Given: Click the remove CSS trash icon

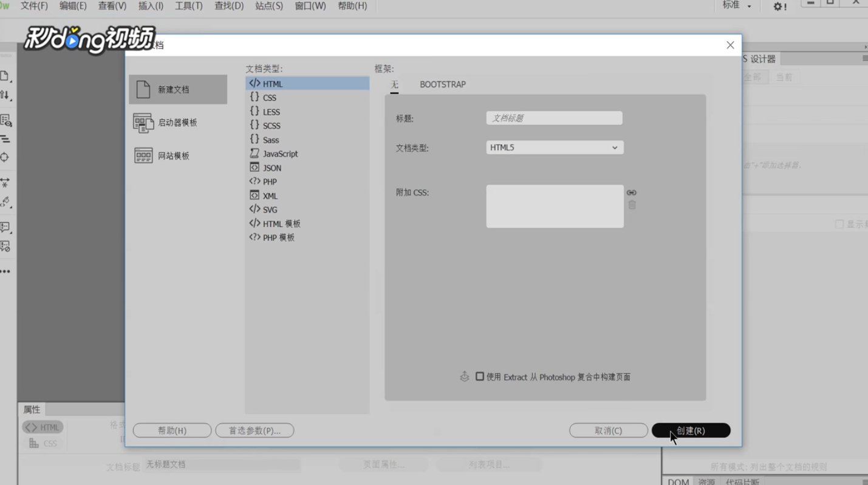Looking at the screenshot, I should pyautogui.click(x=632, y=205).
